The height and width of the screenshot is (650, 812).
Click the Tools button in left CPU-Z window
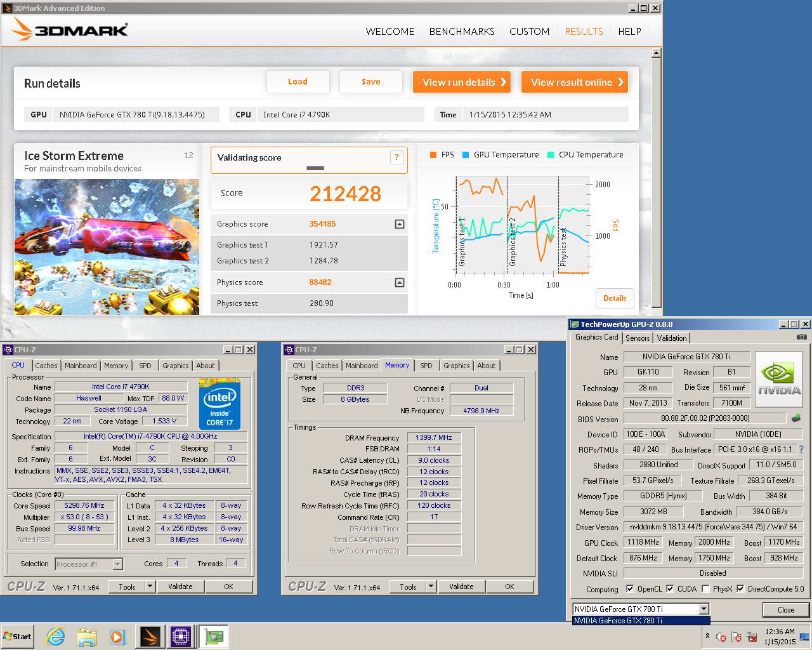coord(127,587)
